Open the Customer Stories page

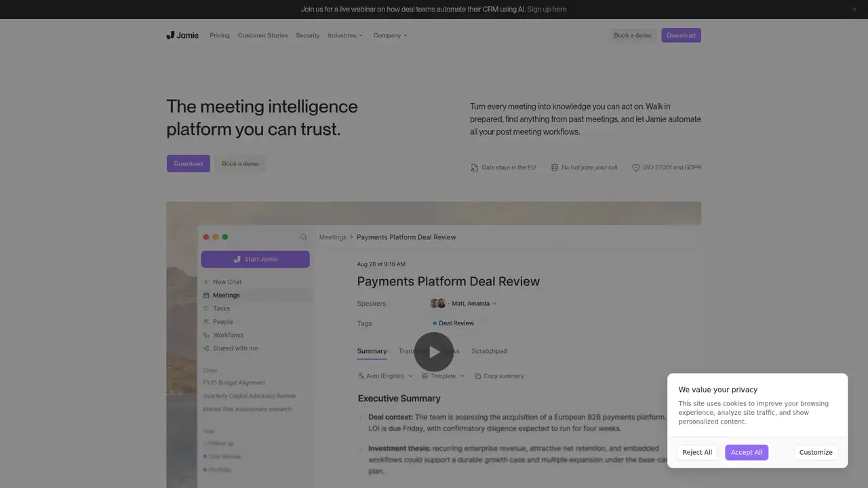pyautogui.click(x=262, y=35)
